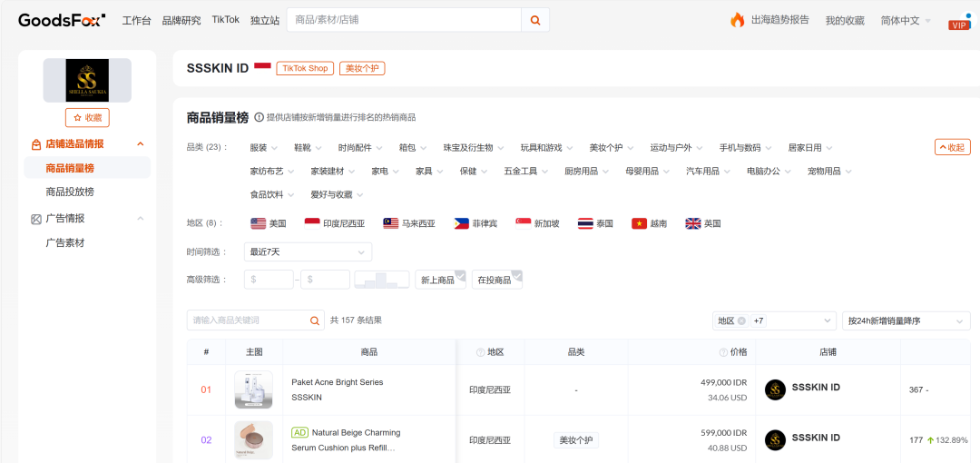
Task: Click the orange search magnifier button
Action: coord(535,20)
